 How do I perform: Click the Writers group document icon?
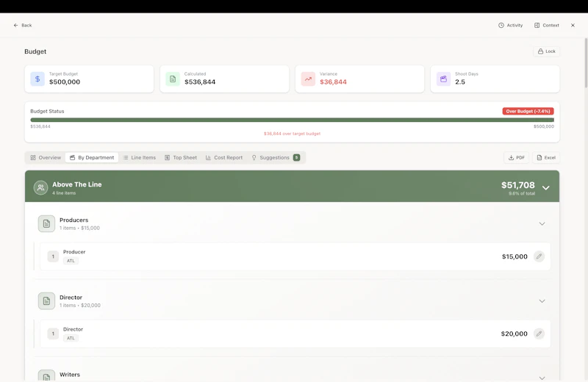(x=46, y=376)
